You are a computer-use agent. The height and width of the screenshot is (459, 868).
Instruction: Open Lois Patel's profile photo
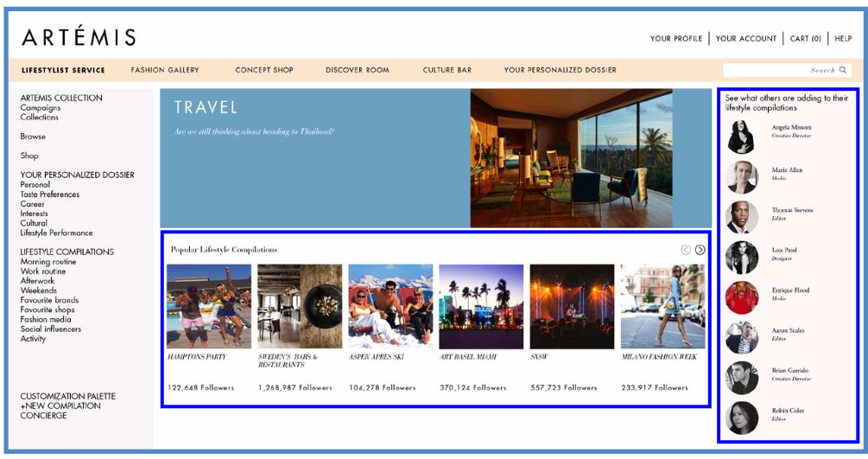(741, 258)
